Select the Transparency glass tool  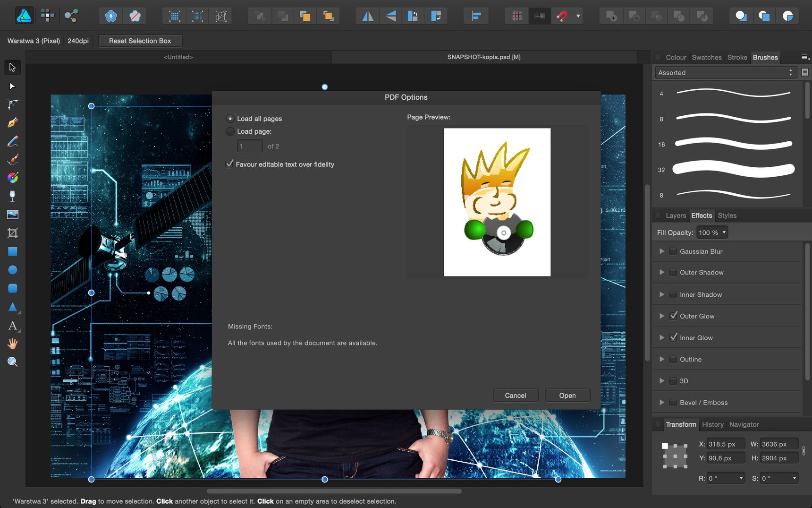point(12,196)
